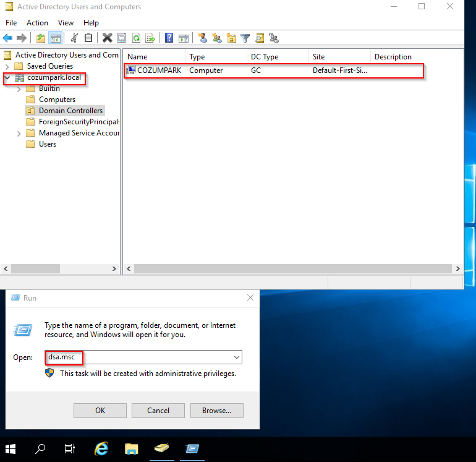Refresh the view with the green arrow icon
The width and height of the screenshot is (476, 462).
[136, 38]
